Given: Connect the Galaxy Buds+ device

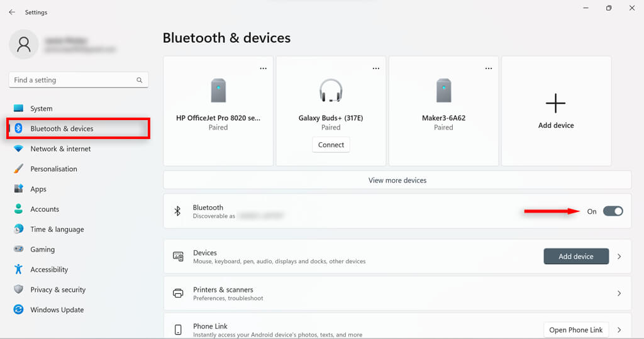Looking at the screenshot, I should [331, 145].
